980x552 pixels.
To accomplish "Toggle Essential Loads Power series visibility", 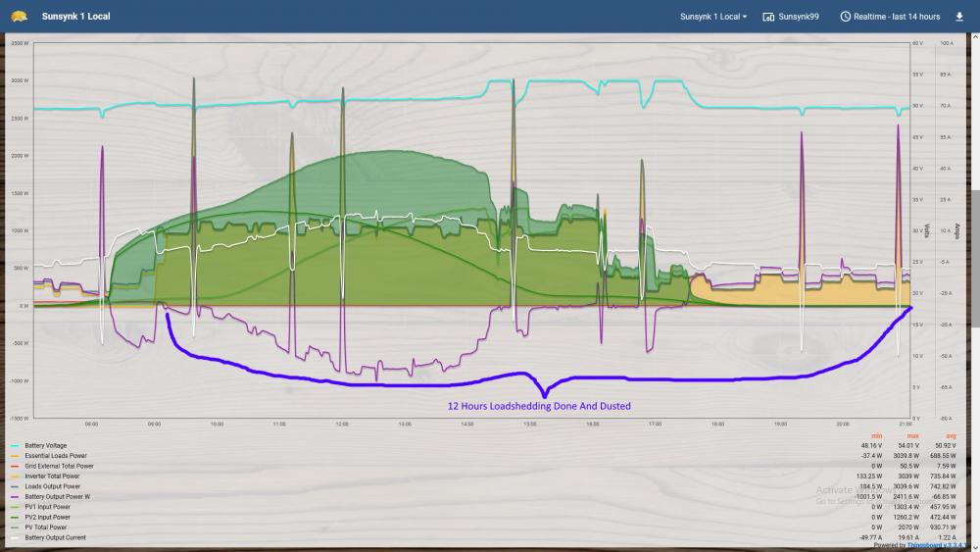I will (56, 456).
